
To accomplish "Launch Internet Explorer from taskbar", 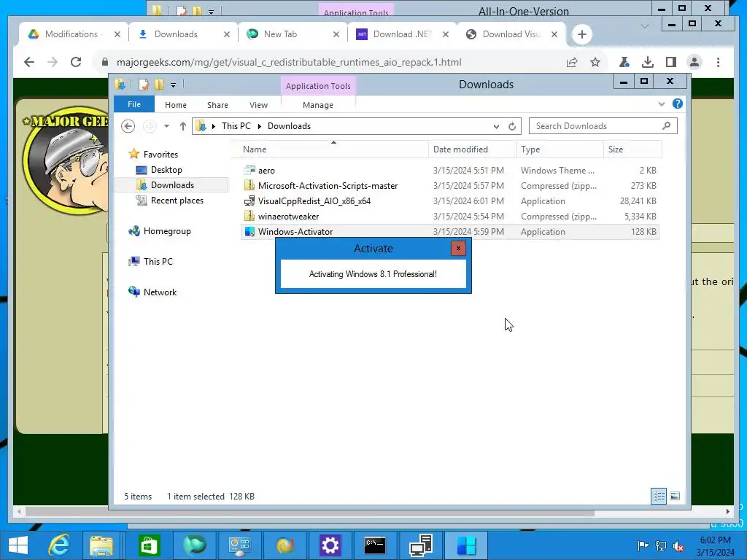I will [x=59, y=545].
